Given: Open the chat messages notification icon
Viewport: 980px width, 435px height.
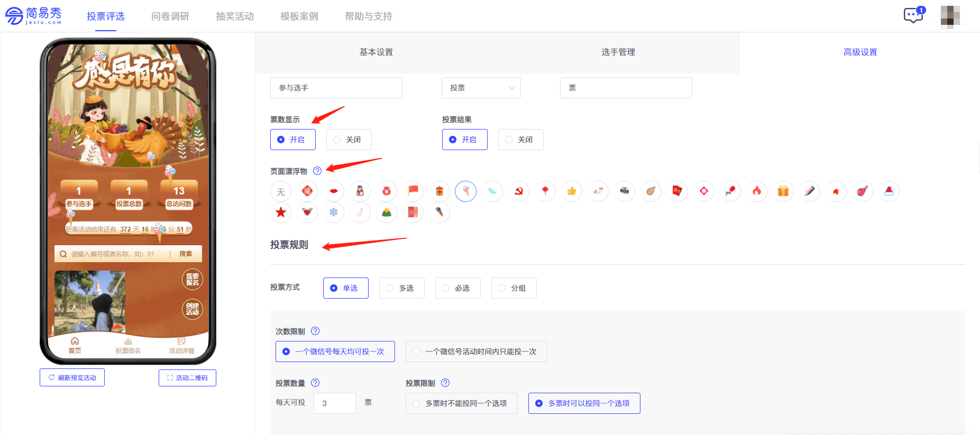Looking at the screenshot, I should [x=913, y=15].
